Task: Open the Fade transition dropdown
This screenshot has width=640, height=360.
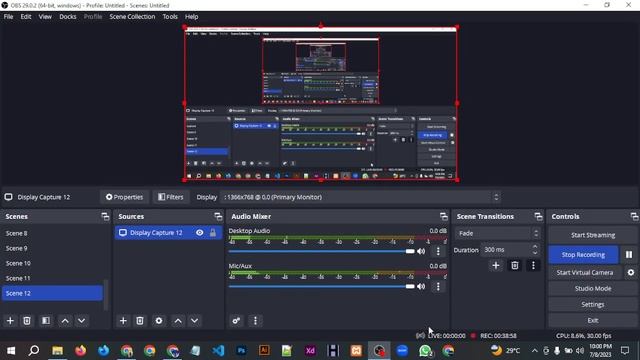Action: pyautogui.click(x=498, y=233)
